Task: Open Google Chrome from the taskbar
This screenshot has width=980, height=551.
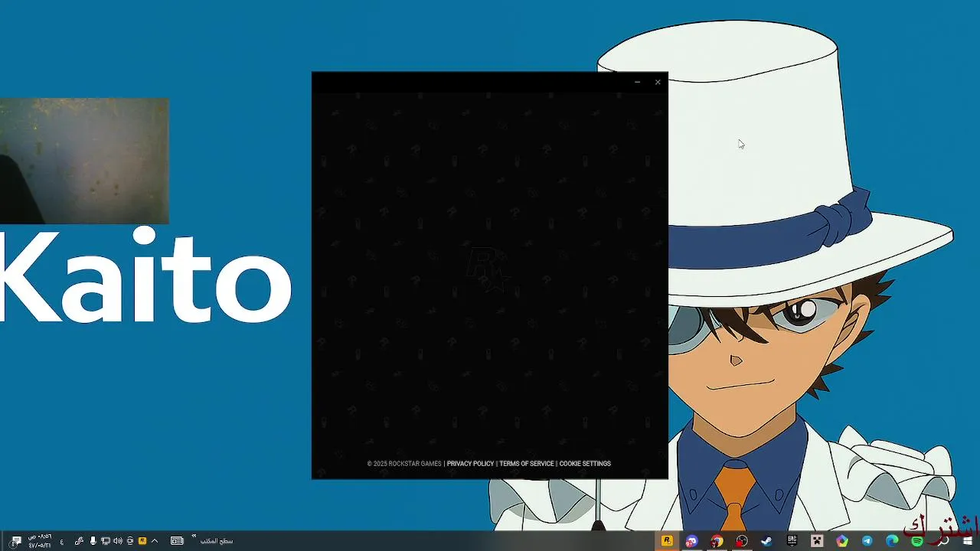Action: (x=717, y=541)
